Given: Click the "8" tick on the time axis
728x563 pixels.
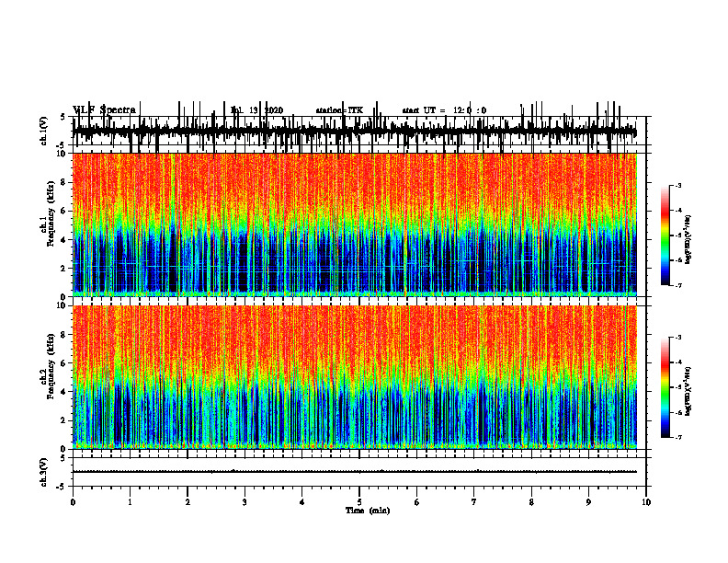Looking at the screenshot, I should click(x=531, y=502).
